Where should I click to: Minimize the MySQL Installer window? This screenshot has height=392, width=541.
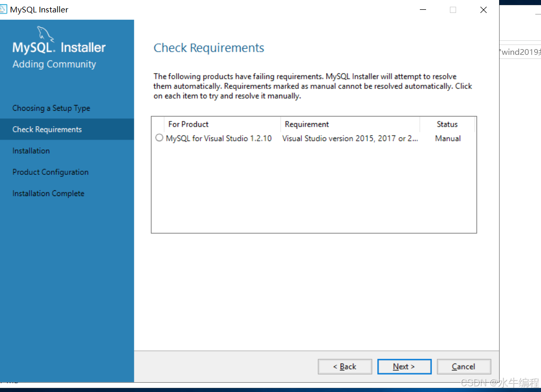point(422,10)
